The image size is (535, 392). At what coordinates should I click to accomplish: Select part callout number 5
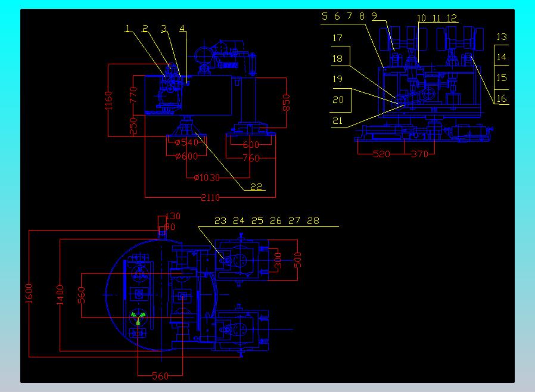[x=325, y=16]
